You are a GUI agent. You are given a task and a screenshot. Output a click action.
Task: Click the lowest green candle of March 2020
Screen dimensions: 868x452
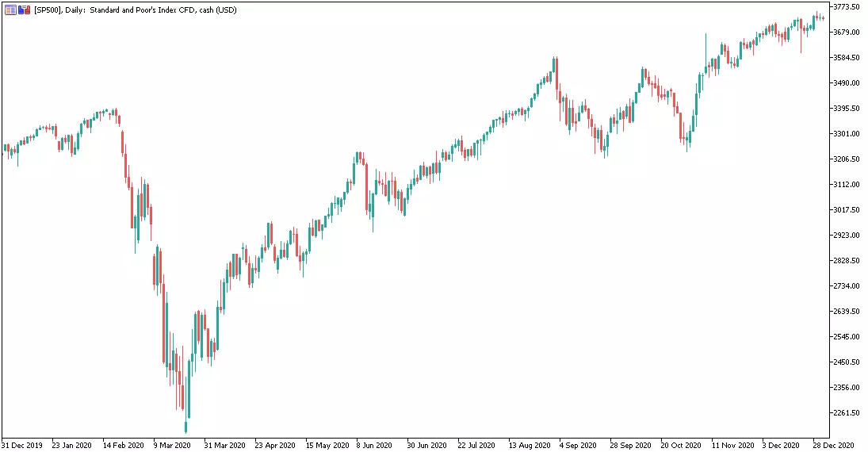186,427
